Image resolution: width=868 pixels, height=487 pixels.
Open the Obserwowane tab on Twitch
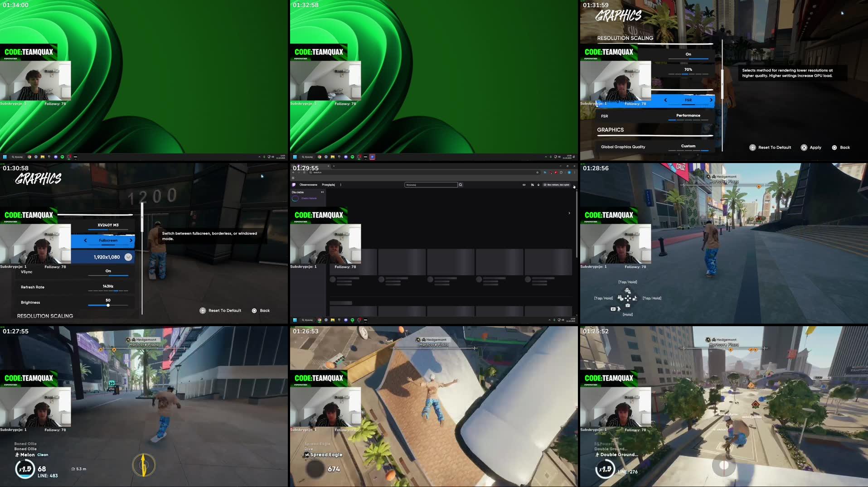coord(308,185)
